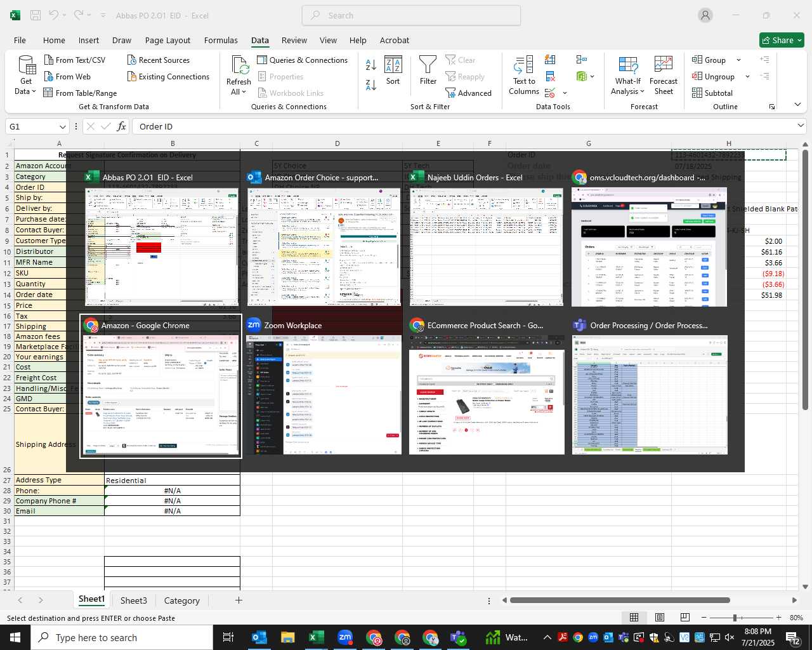Image resolution: width=812 pixels, height=650 pixels.
Task: Expand Refresh All options
Action: (239, 92)
